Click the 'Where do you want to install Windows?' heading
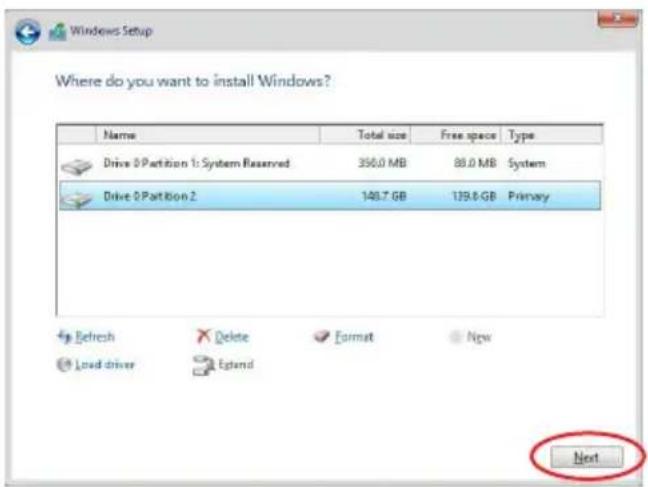The image size is (648, 487). tap(193, 81)
